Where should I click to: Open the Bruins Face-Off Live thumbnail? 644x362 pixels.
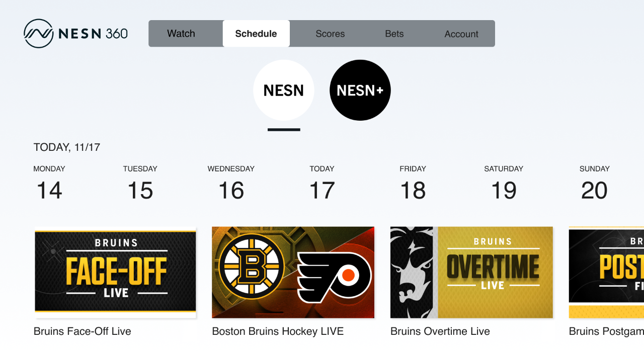pos(115,272)
